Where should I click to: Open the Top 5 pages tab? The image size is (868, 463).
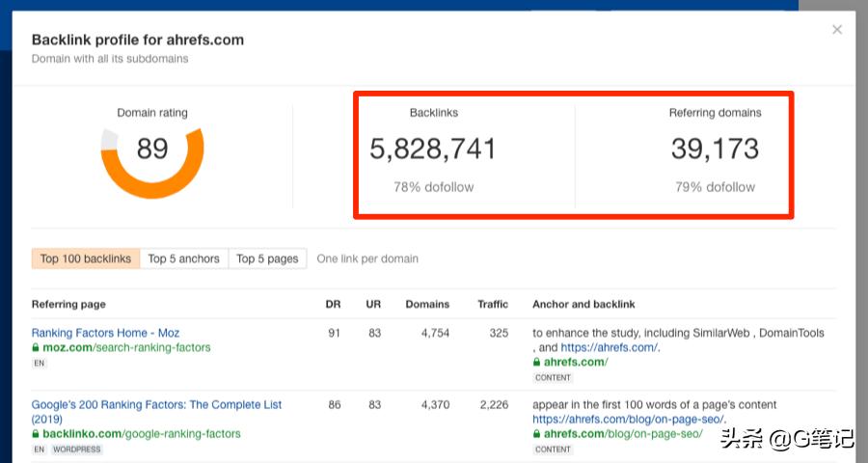pyautogui.click(x=267, y=259)
